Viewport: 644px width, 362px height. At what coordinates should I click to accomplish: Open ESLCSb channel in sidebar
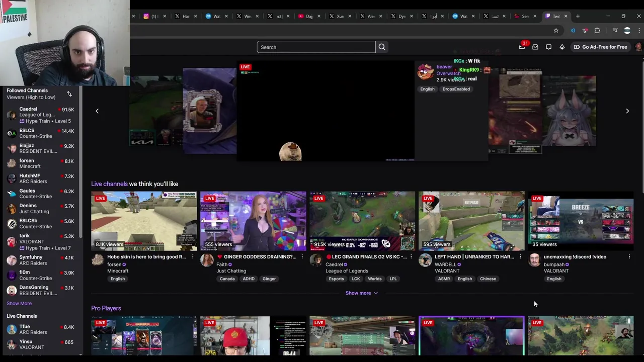[x=41, y=223]
